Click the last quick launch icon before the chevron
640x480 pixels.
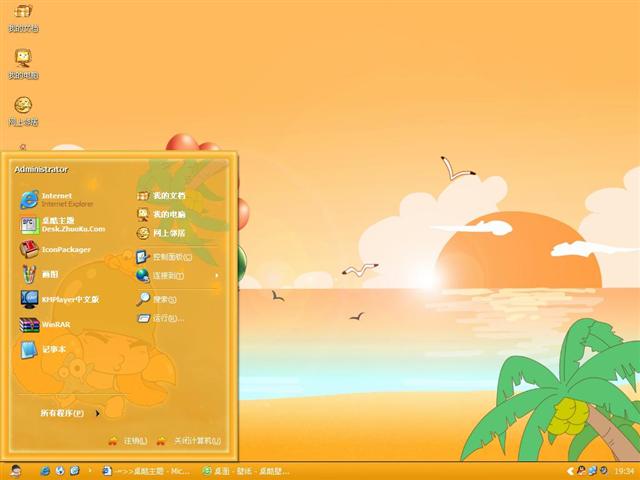click(75, 471)
